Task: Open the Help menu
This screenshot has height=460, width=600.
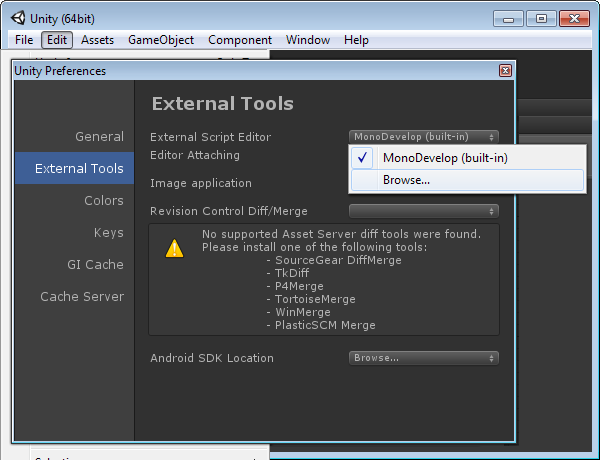Action: (356, 40)
